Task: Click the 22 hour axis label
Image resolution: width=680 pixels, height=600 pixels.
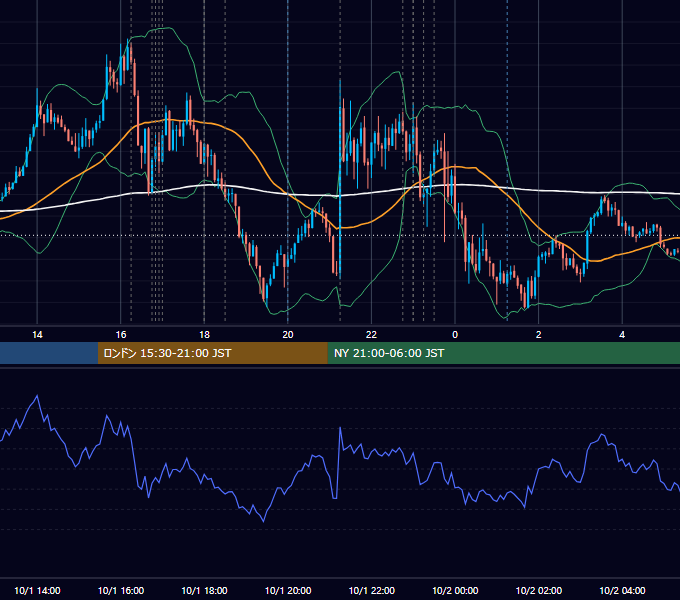Action: click(372, 335)
